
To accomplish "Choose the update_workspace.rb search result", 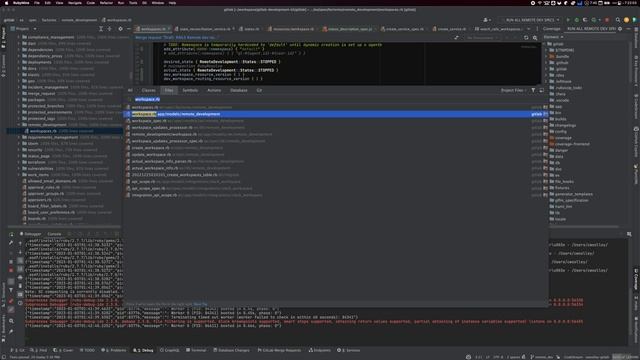I will 336,154.
